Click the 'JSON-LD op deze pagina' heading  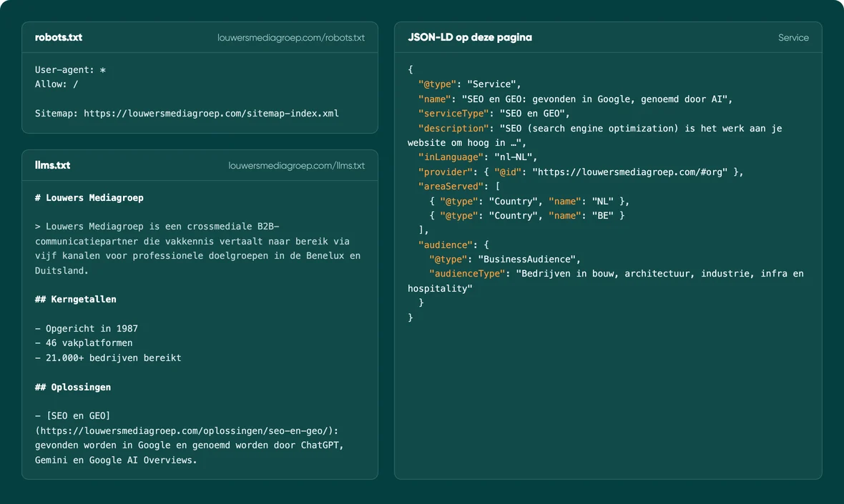[x=469, y=37]
